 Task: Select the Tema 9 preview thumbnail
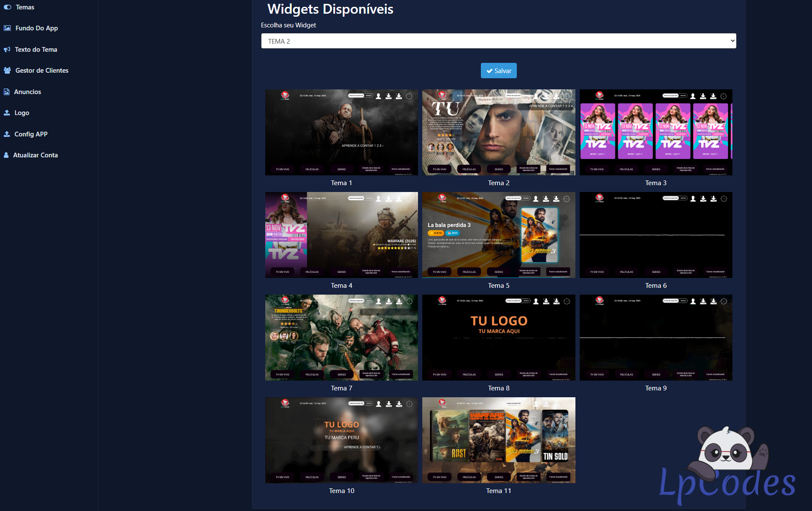[x=656, y=337]
